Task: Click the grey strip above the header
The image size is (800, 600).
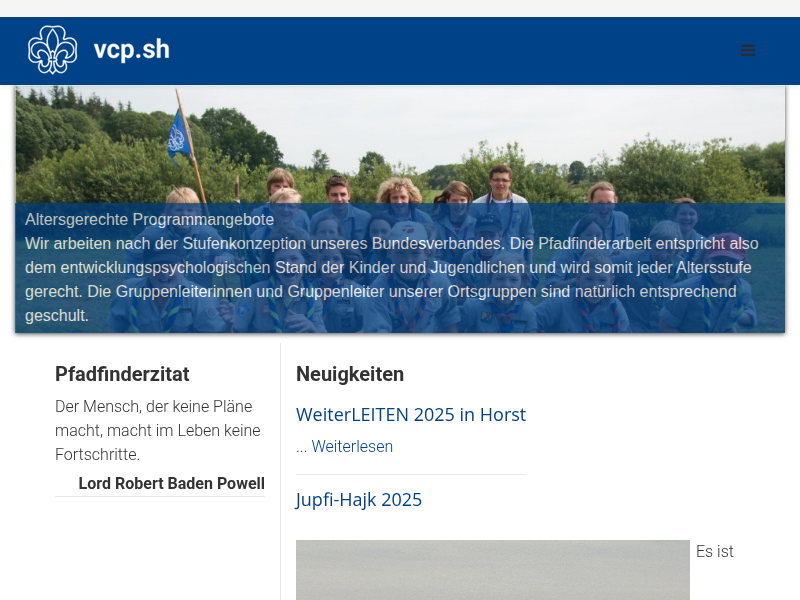Action: point(400,8)
